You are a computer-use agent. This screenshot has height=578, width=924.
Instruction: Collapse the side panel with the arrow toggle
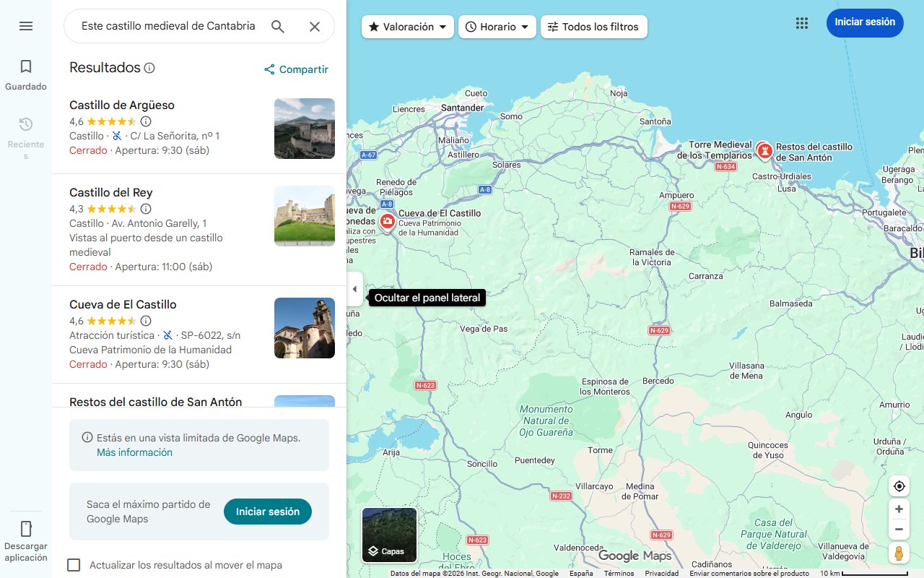pos(354,288)
